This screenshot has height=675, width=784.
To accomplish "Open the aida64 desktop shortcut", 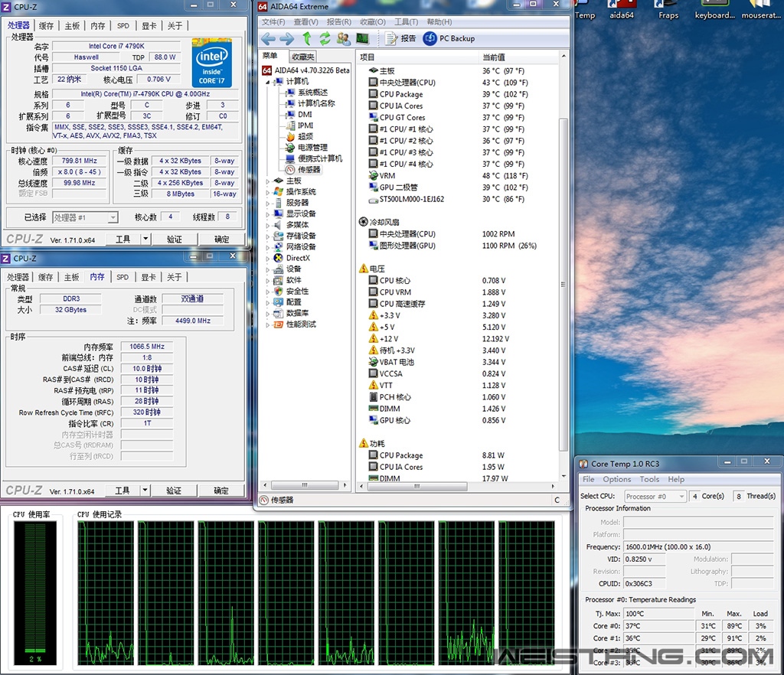I will [x=622, y=10].
